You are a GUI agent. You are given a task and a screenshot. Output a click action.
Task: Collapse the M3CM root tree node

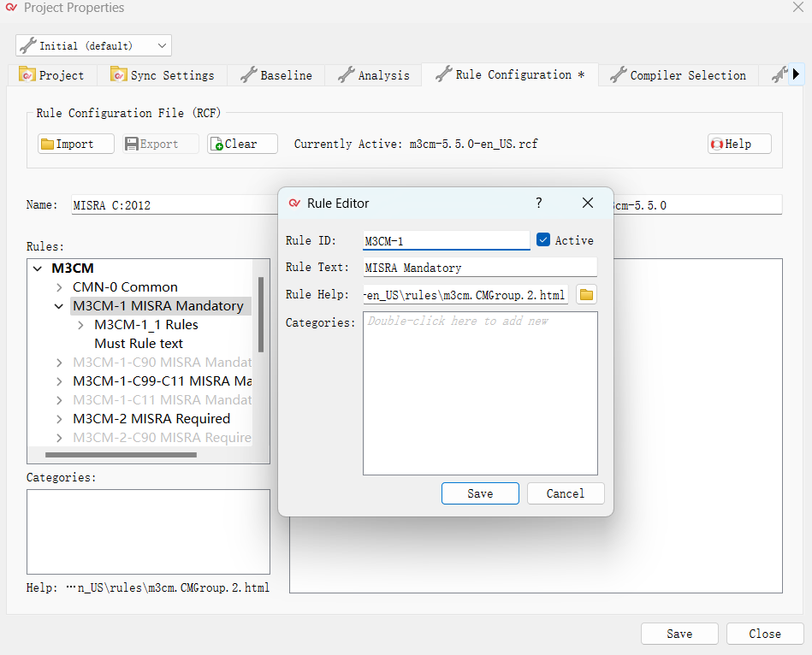(37, 268)
